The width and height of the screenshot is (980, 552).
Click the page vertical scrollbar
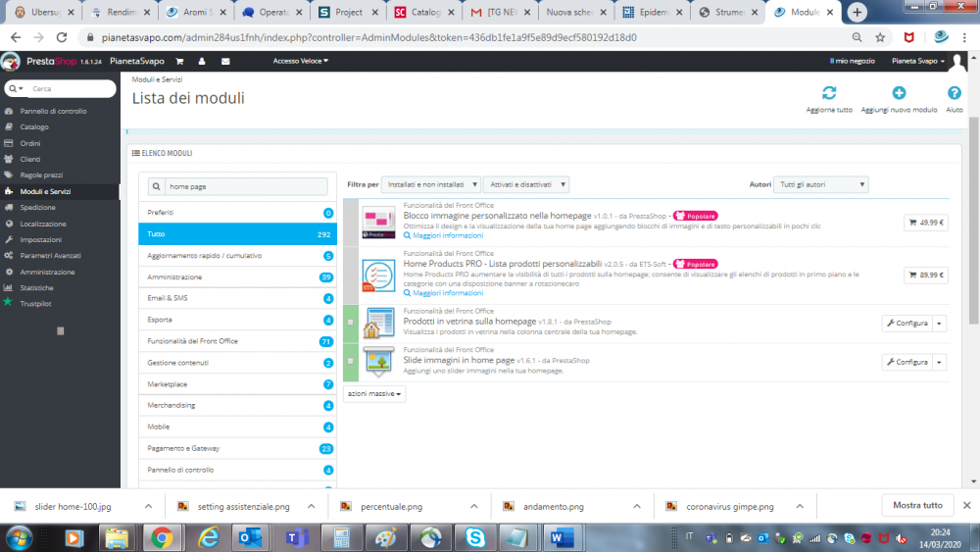coord(974,220)
